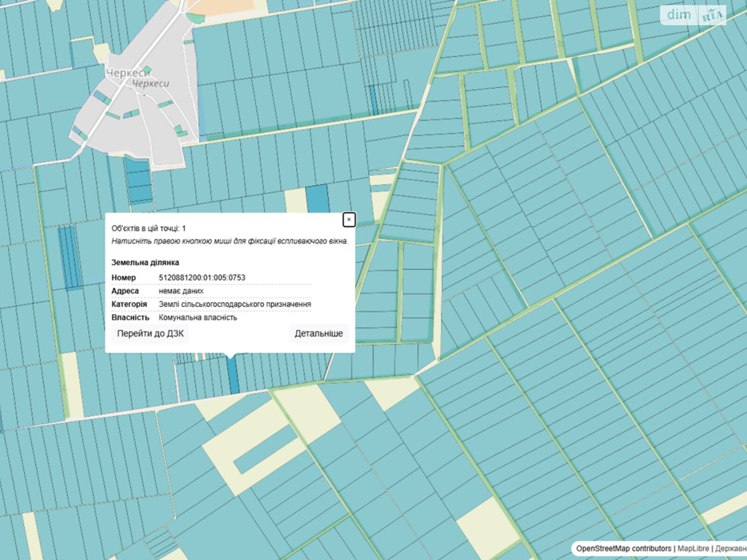This screenshot has width=747, height=560.
Task: Open the OpenStreetMap contributors link
Action: click(x=623, y=549)
